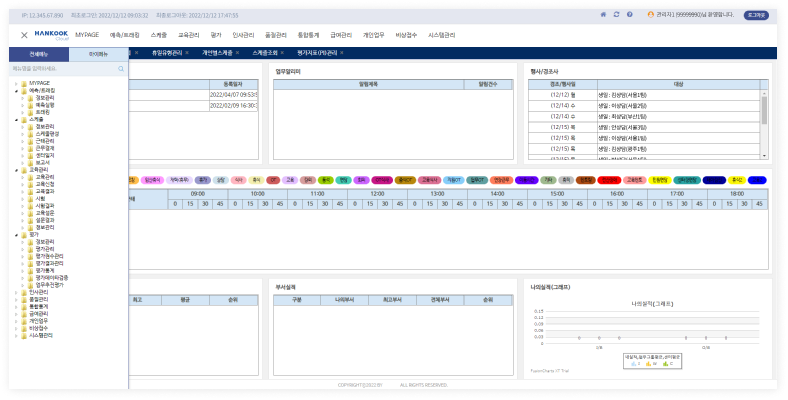Click the search magnifier in menu search box

121,69
